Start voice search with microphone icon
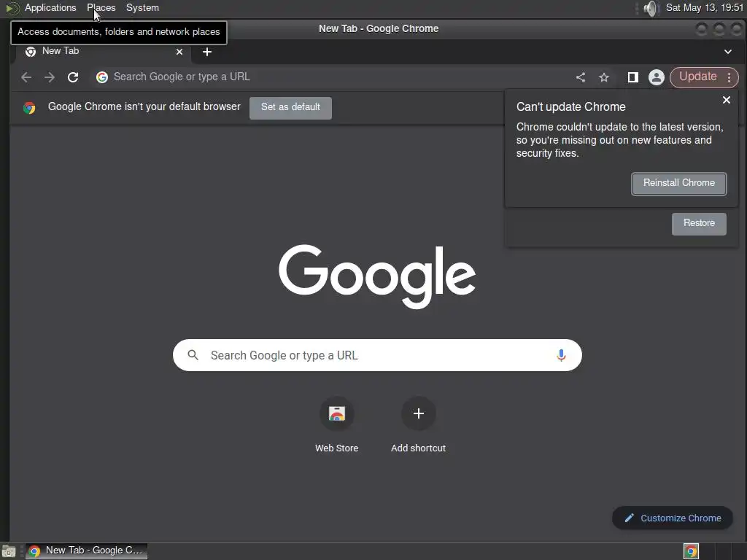Screen dimensions: 747x560 point(561,355)
